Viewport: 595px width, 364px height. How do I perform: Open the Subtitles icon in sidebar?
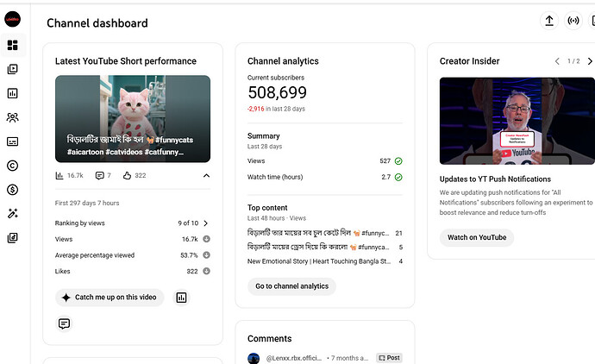coord(13,141)
